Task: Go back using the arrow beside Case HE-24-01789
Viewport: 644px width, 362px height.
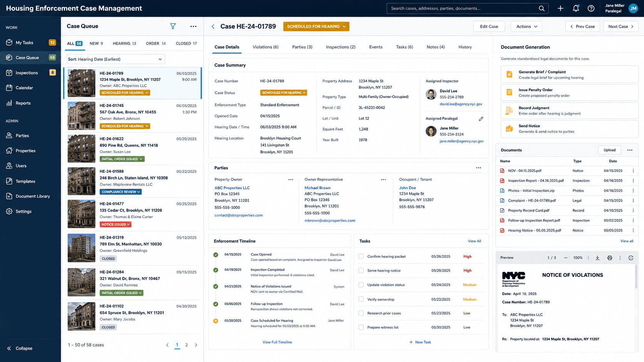Action: coord(213,27)
